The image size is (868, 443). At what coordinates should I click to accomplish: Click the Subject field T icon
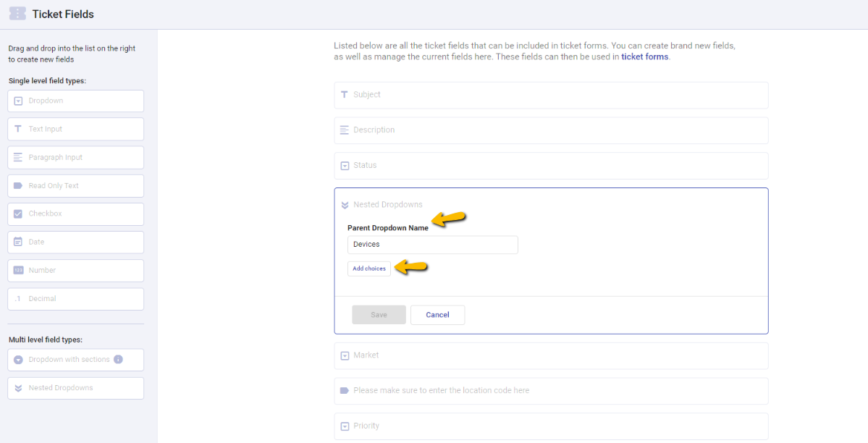pos(345,95)
